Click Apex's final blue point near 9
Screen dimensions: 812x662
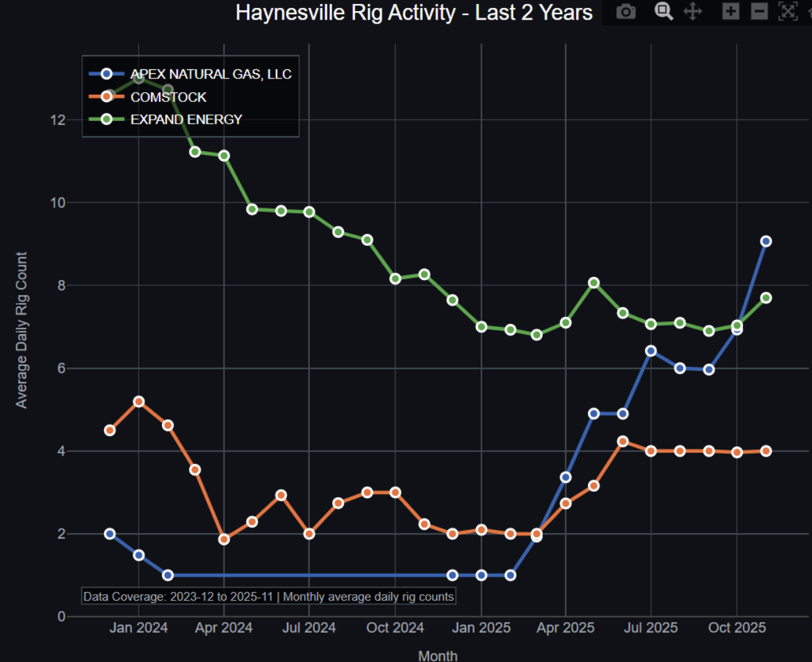tap(766, 241)
